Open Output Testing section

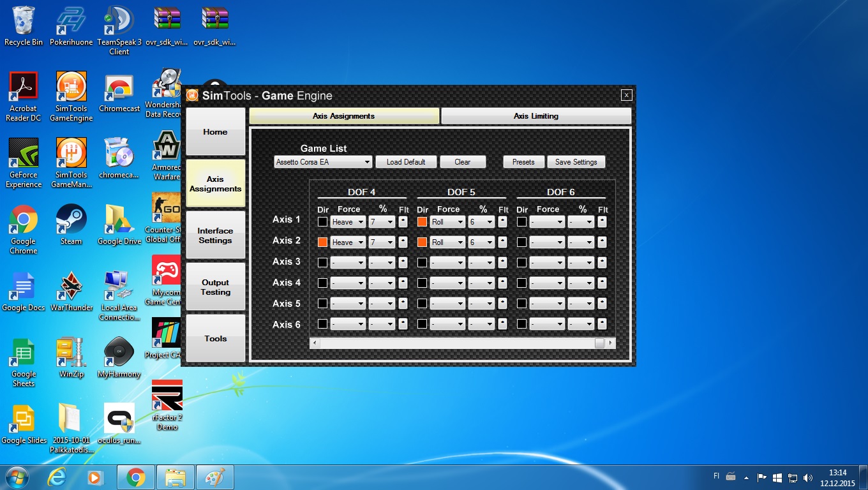(215, 286)
